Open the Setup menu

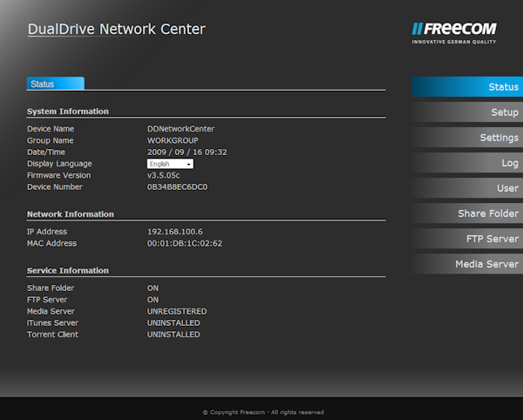pyautogui.click(x=466, y=112)
